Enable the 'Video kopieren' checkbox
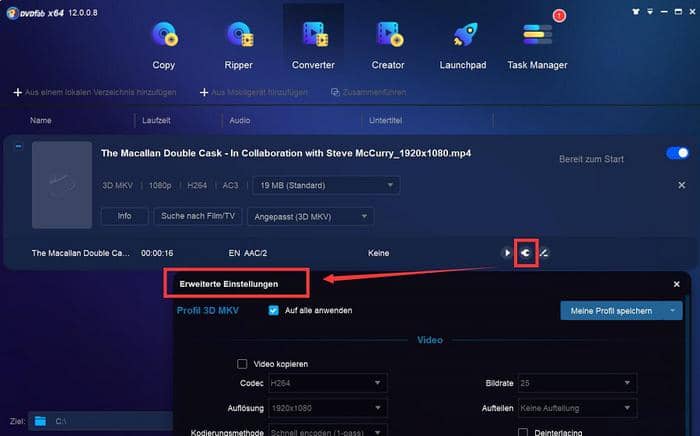This screenshot has height=436, width=700. [x=242, y=364]
